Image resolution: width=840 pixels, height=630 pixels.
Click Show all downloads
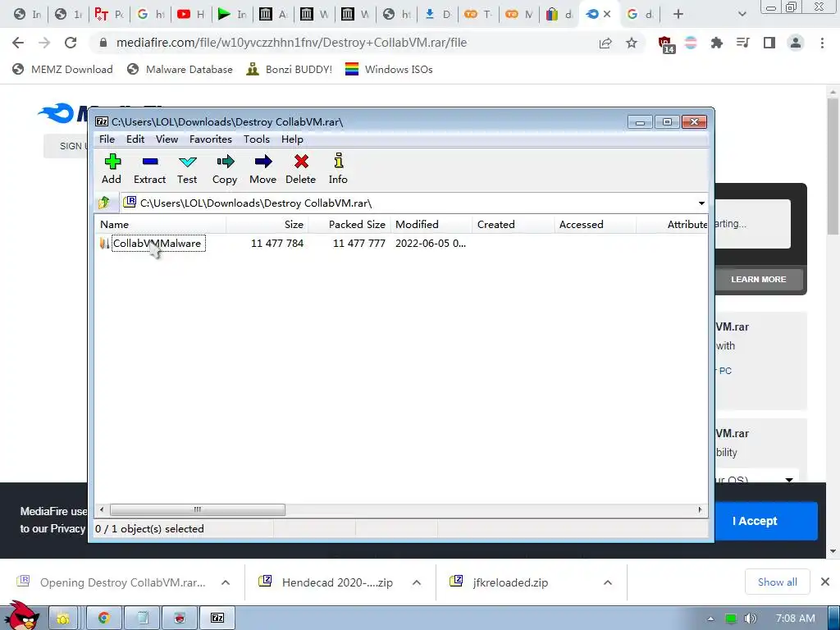pyautogui.click(x=778, y=582)
